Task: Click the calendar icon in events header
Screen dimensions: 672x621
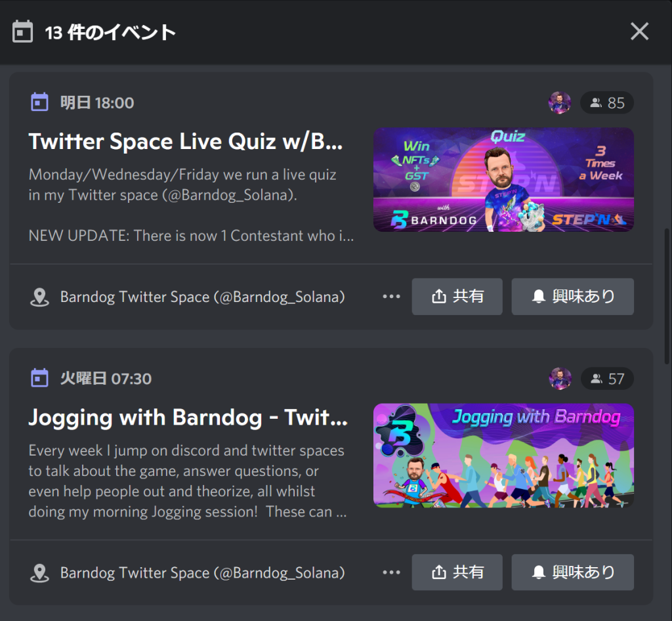Action: (x=23, y=32)
